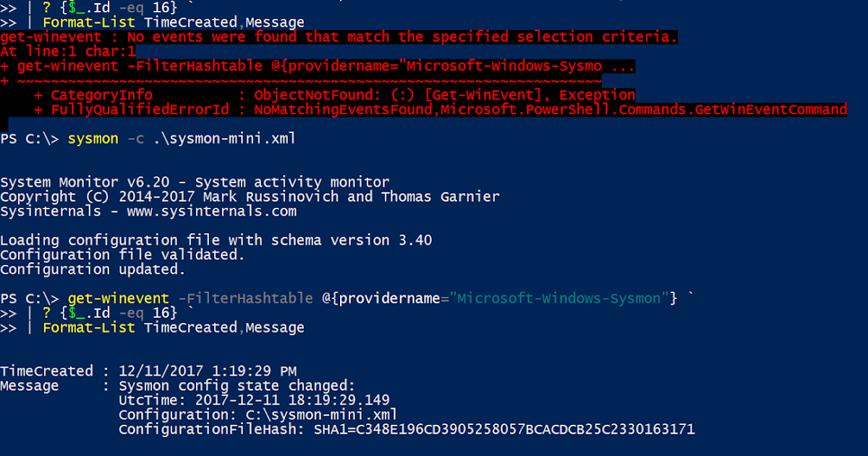Select the .\sysmon-mini.xml argument of sysmon command
Viewport: 868px width, 456px height.
click(224, 138)
